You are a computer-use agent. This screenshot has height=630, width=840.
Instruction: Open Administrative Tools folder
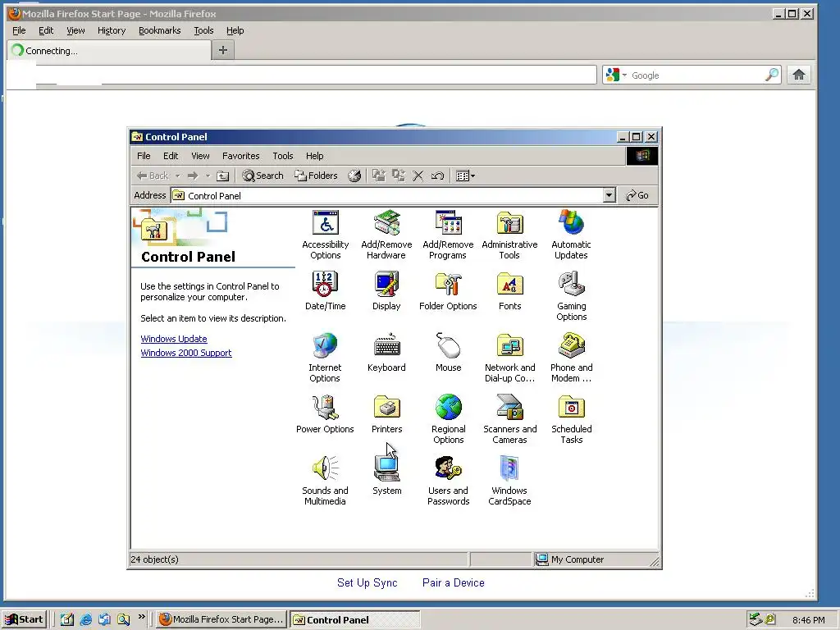509,235
